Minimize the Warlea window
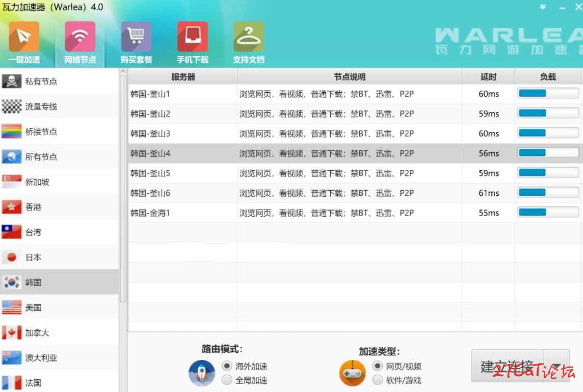583x392 pixels. click(562, 8)
